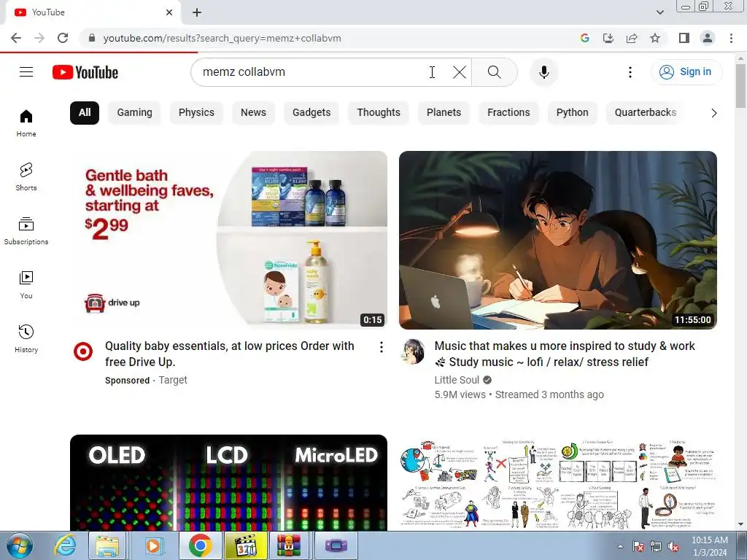This screenshot has width=747, height=560.
Task: Clear the search query with the X icon
Action: tap(460, 72)
